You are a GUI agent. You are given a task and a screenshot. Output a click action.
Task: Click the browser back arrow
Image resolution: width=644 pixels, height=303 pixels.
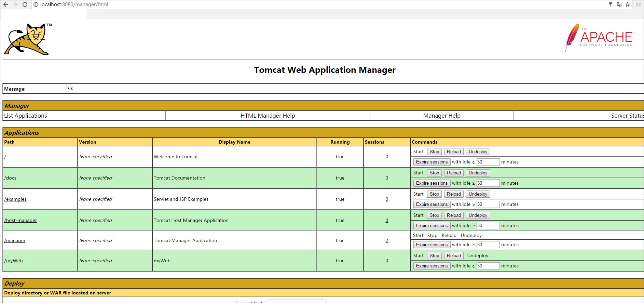click(x=6, y=4)
